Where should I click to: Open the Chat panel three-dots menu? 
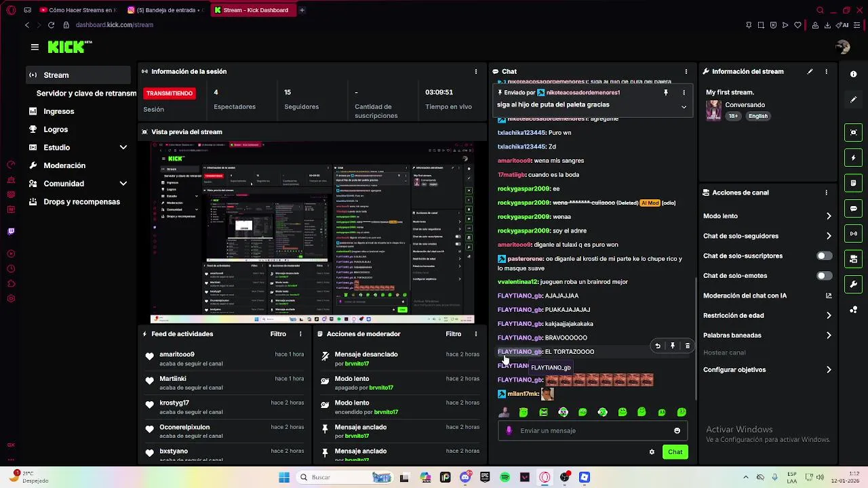[x=686, y=71]
